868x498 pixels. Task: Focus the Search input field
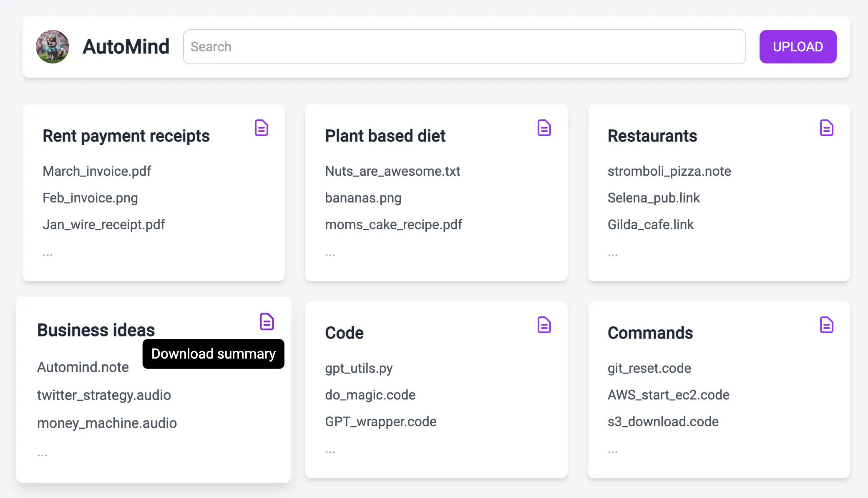click(x=465, y=47)
